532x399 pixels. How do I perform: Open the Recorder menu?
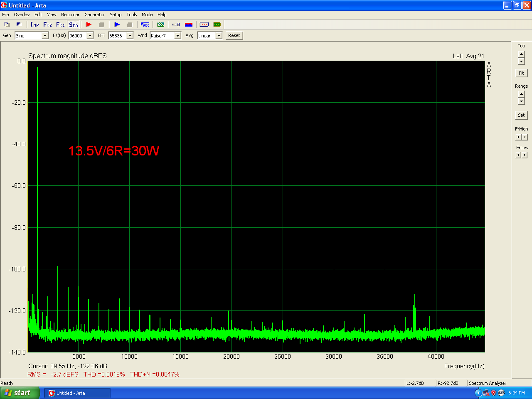70,15
